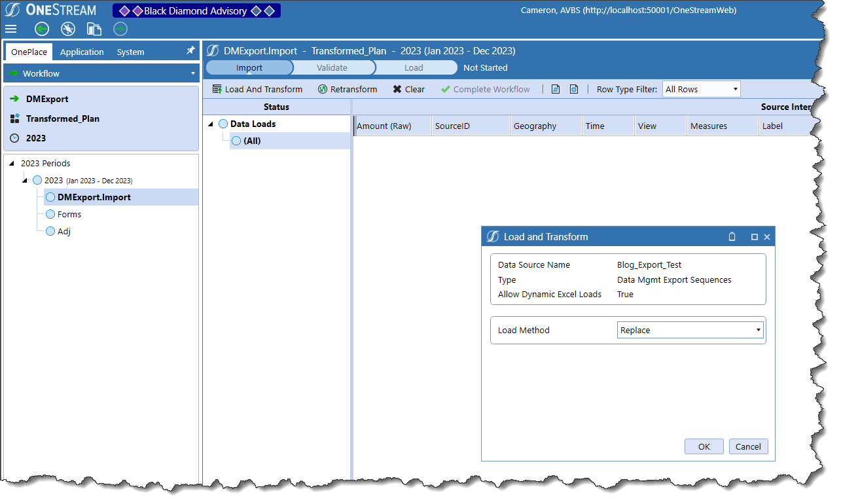Click OK in Load and Transform dialog
This screenshot has width=841, height=504.
[x=704, y=446]
